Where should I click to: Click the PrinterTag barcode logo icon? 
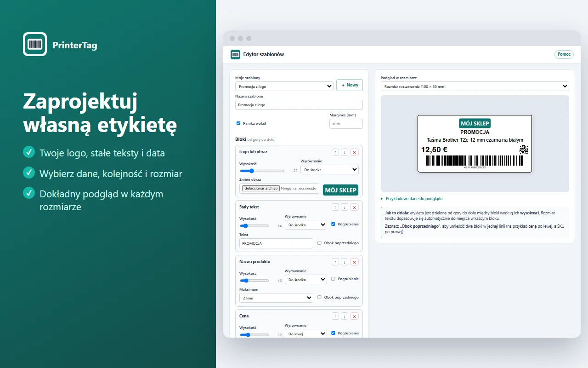coord(35,44)
